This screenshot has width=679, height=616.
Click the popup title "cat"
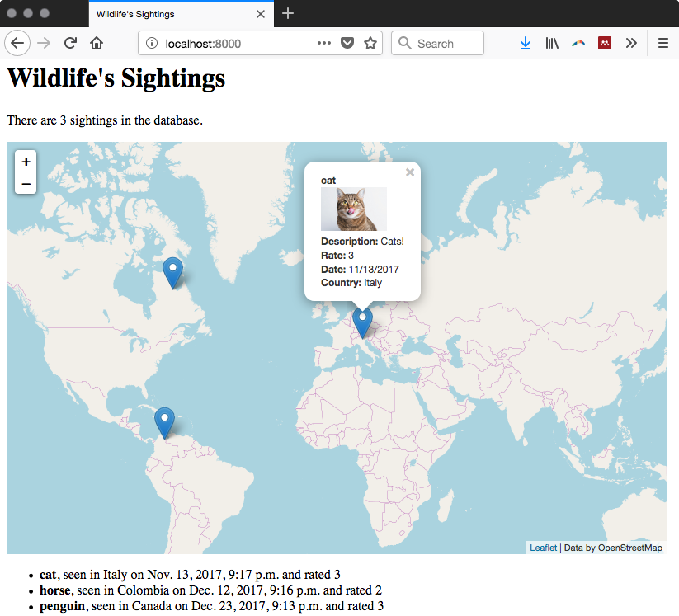click(x=328, y=181)
